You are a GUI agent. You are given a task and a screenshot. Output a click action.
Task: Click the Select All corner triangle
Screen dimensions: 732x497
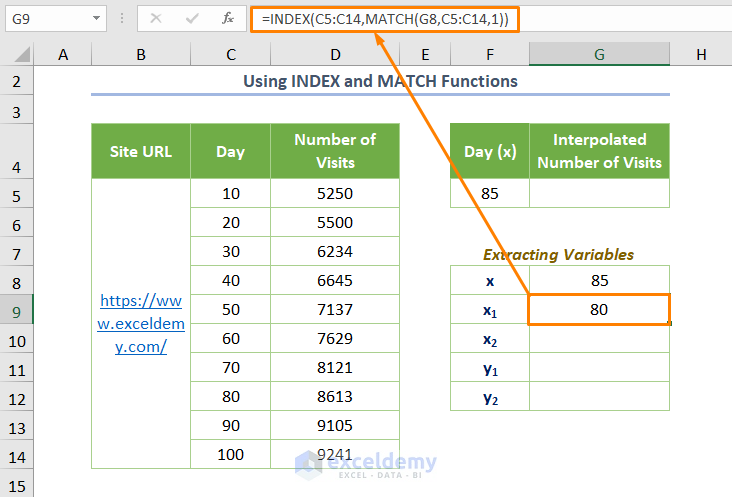pos(17,55)
